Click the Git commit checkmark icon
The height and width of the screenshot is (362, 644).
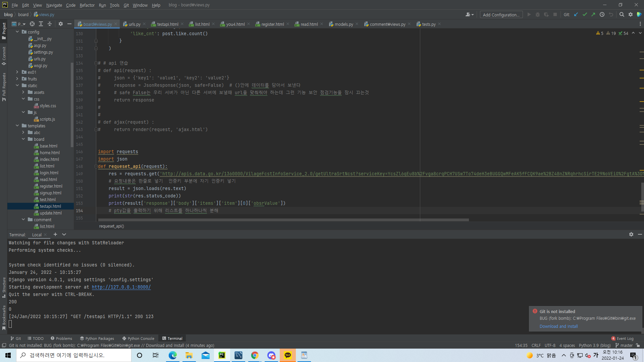tap(585, 14)
